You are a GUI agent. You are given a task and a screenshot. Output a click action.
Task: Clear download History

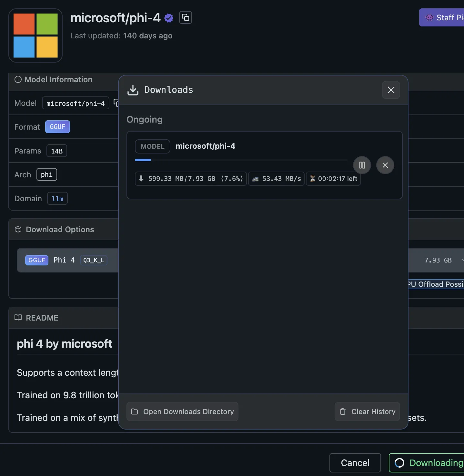367,412
